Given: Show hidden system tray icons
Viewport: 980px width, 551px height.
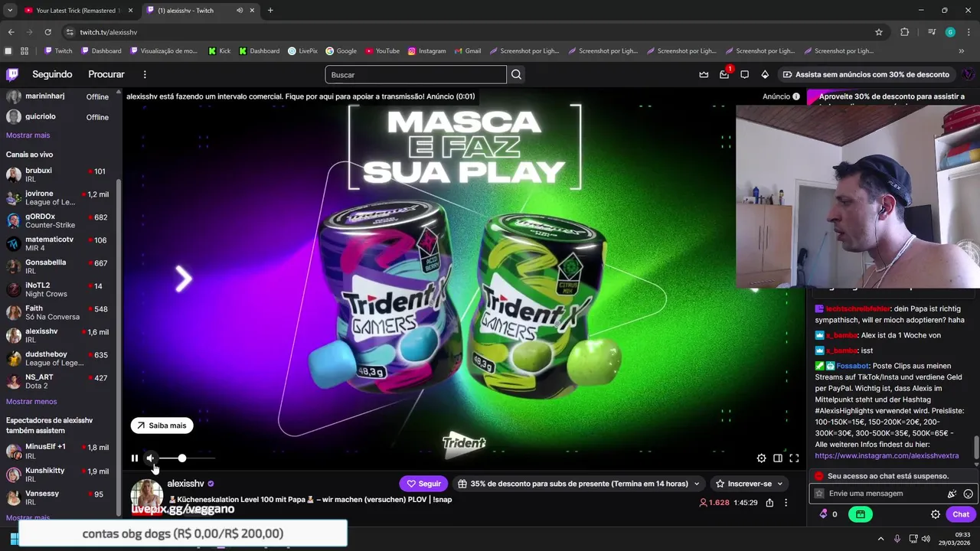Looking at the screenshot, I should [880, 539].
